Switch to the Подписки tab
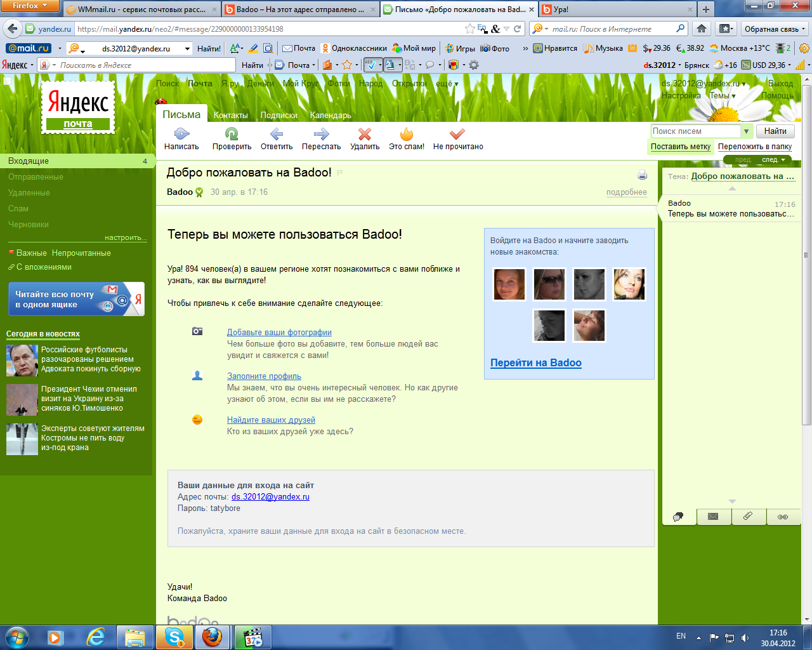812x650 pixels. coord(279,115)
